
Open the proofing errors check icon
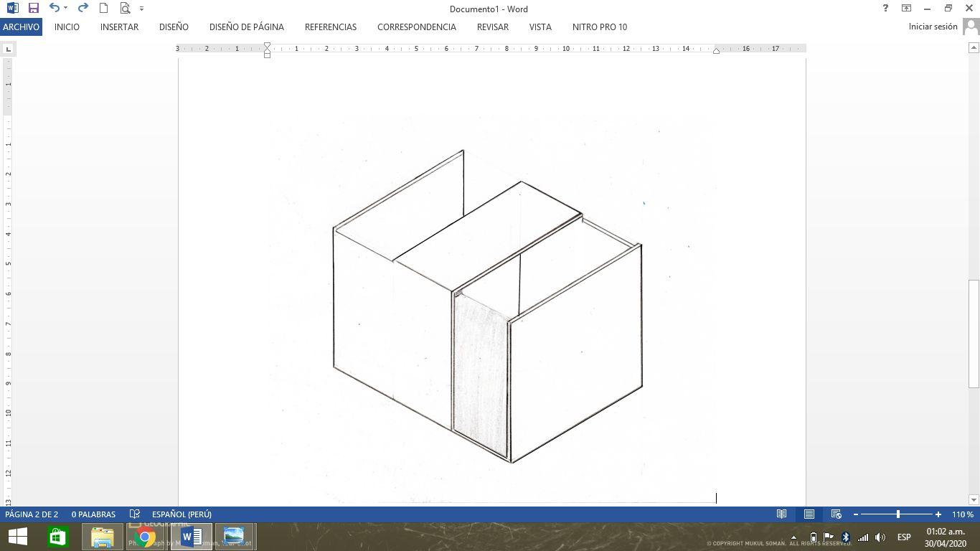tap(134, 514)
